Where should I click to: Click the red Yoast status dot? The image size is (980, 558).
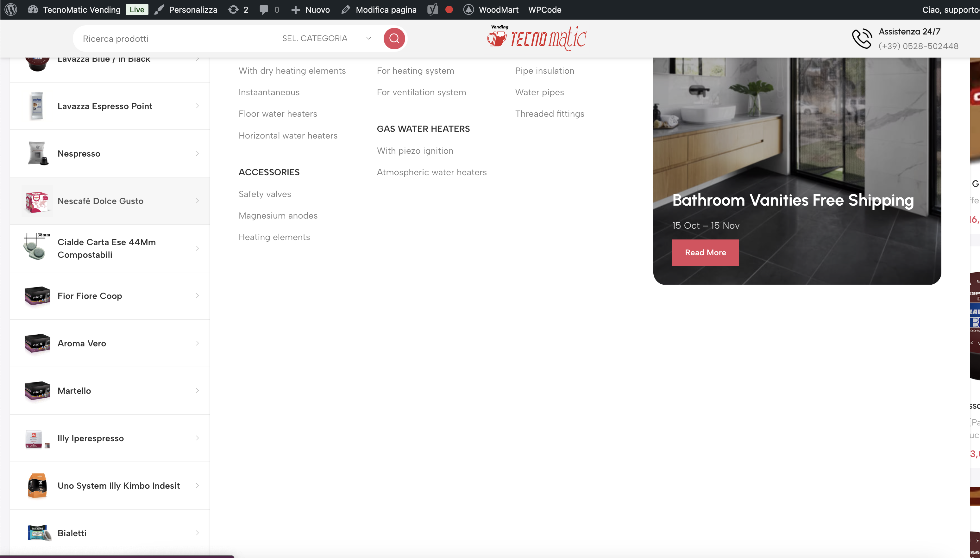click(449, 9)
